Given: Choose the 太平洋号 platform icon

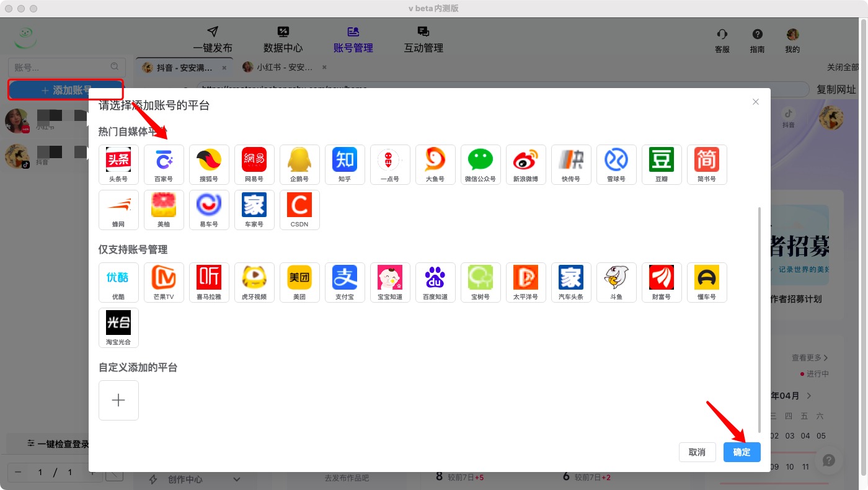Looking at the screenshot, I should [x=526, y=282].
